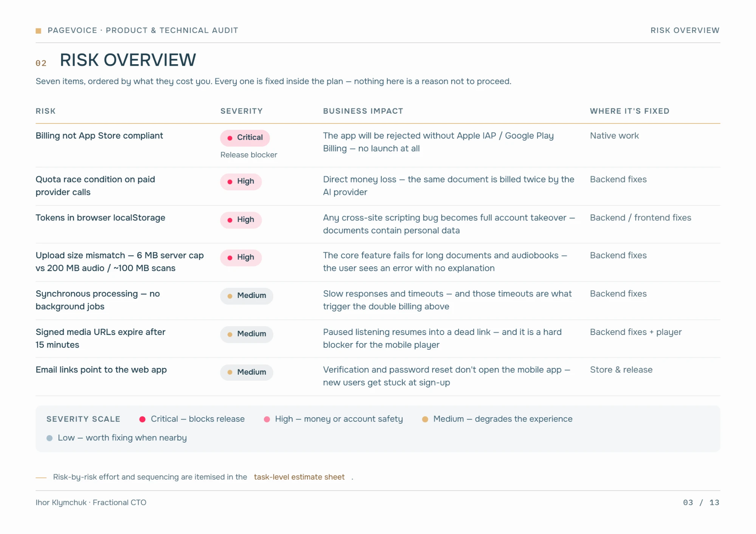Click the red dot beside 'Critical – blocks release'
The width and height of the screenshot is (756, 534).
(x=143, y=419)
